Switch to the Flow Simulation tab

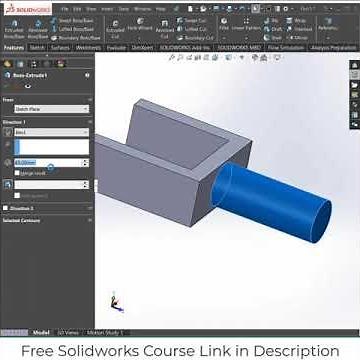[x=286, y=48]
